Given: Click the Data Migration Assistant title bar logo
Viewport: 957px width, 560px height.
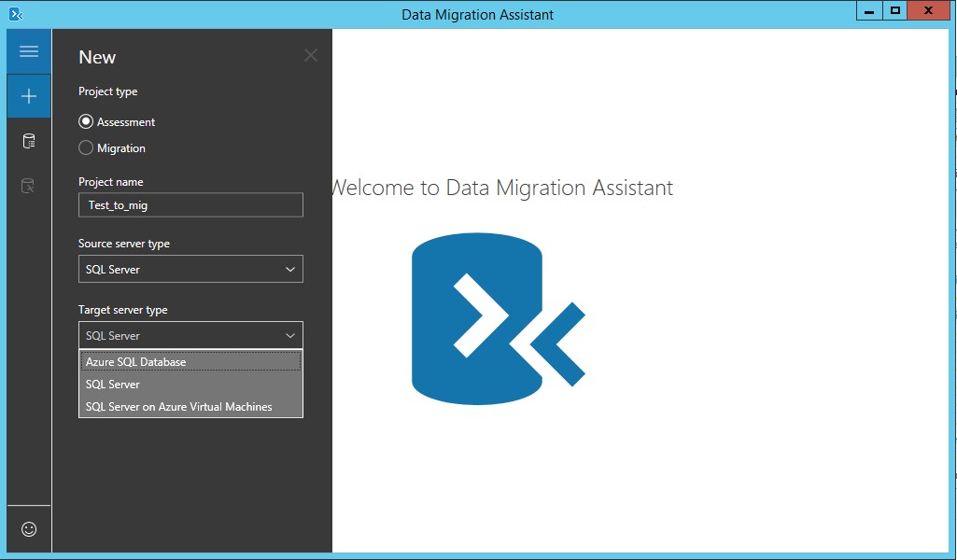Looking at the screenshot, I should coord(16,13).
